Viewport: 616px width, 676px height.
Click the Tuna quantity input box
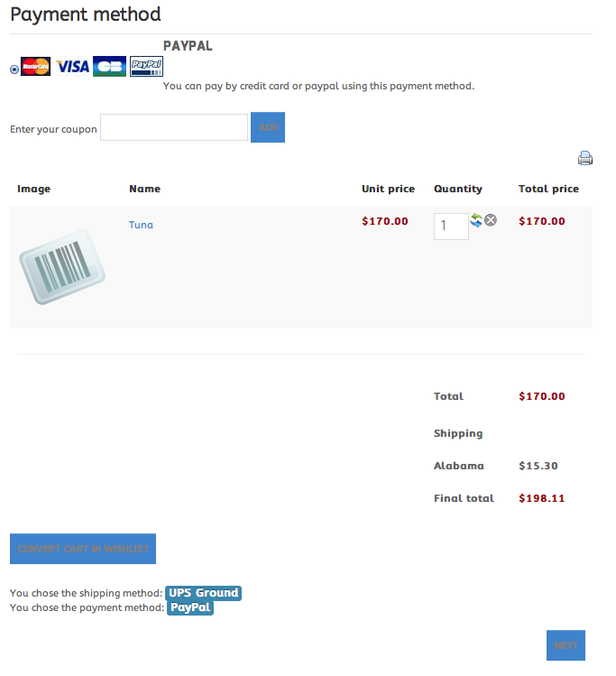coord(451,226)
